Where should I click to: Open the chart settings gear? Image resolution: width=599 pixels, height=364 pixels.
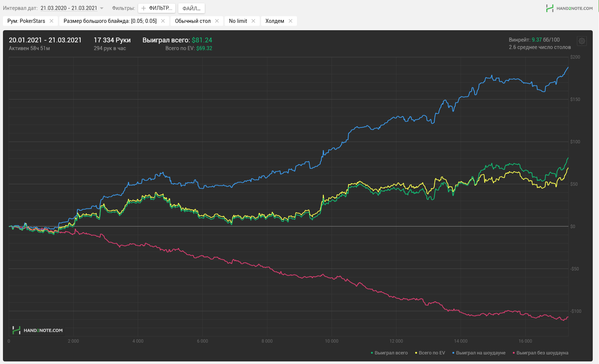(x=582, y=41)
